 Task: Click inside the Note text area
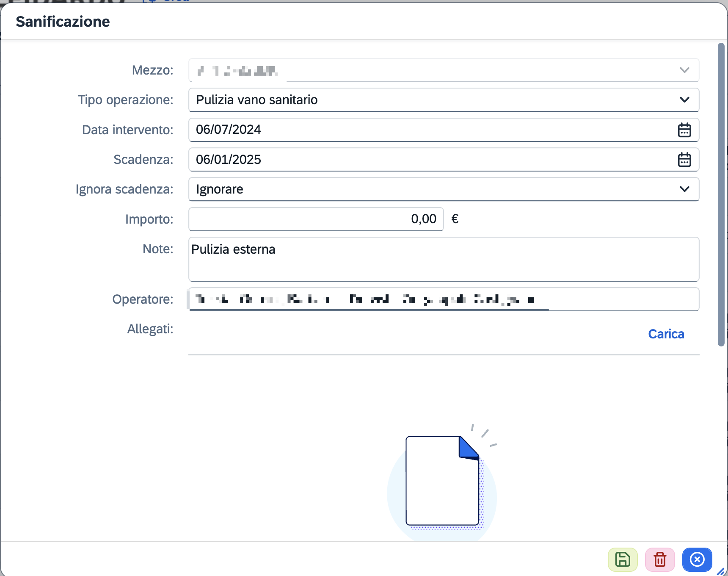tap(444, 259)
